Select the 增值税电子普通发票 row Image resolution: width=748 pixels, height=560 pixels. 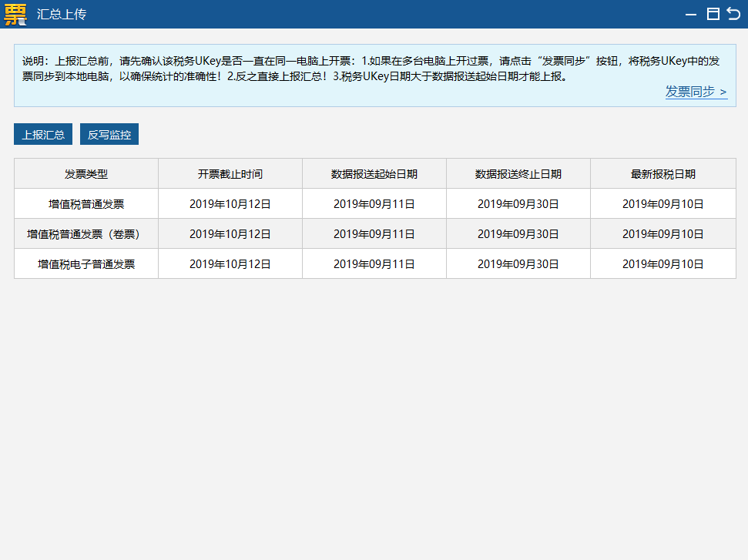[x=86, y=264]
